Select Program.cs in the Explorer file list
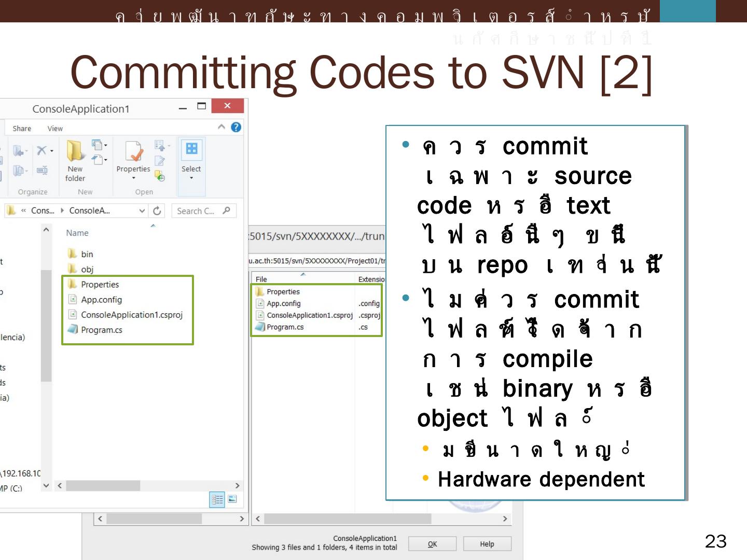This screenshot has width=747, height=560. click(95, 330)
